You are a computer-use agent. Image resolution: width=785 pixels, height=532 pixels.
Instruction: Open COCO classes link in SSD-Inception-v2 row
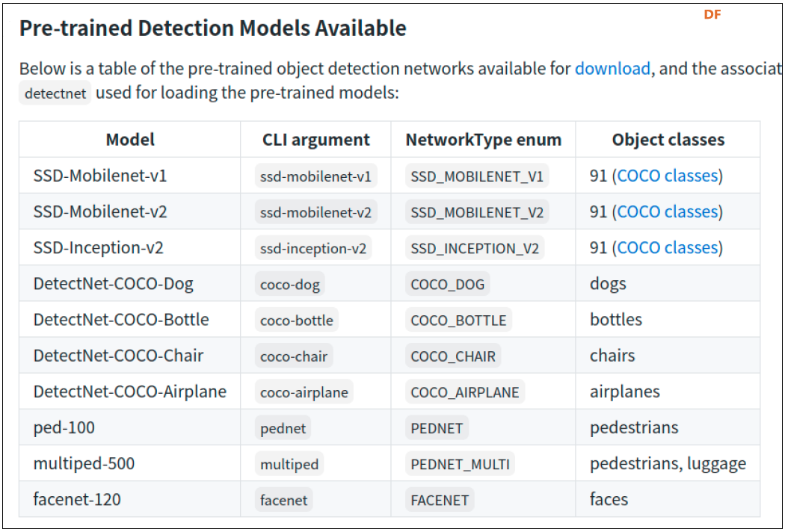coord(668,248)
